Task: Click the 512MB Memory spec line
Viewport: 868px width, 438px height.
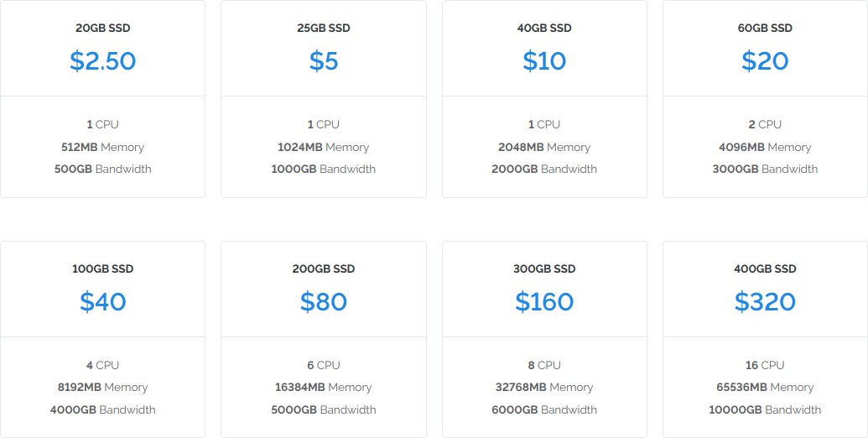Action: pos(102,147)
